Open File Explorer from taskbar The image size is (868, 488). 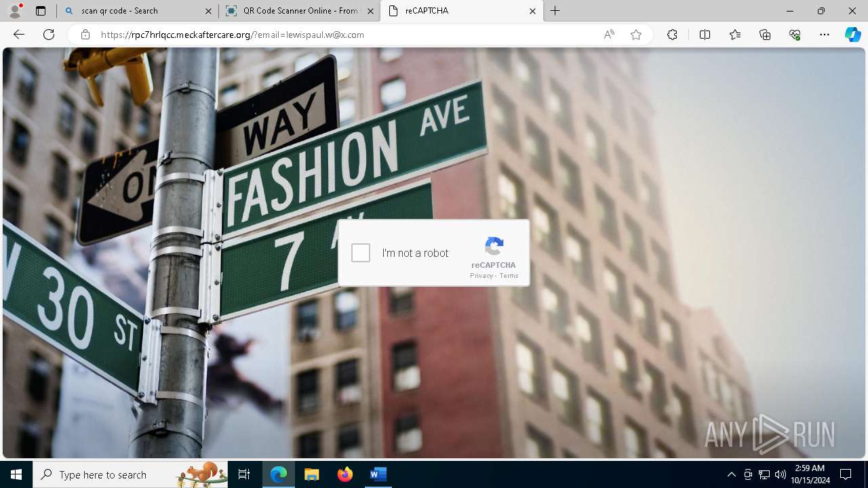coord(312,474)
